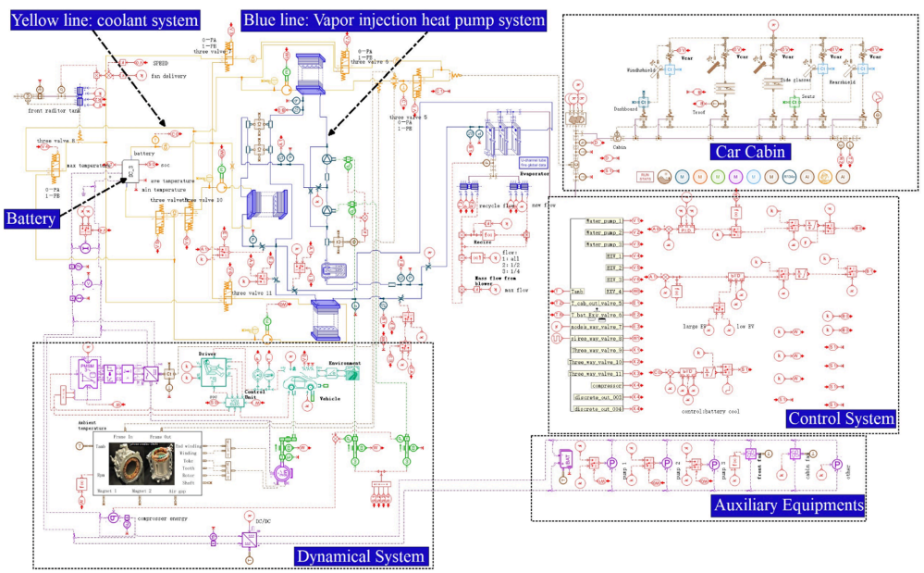Screen dimensions: 924x573
Task: Click the EXV_1 output port label
Action: [x=614, y=255]
